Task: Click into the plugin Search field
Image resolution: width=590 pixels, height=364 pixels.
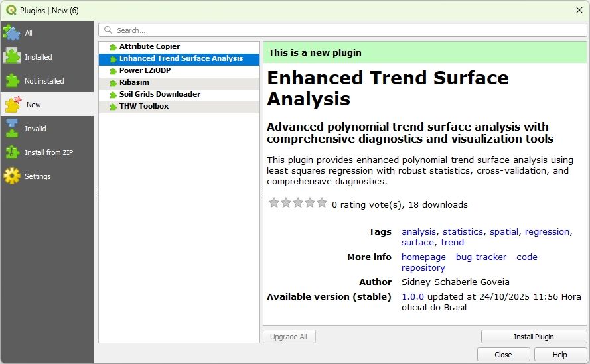Action: (x=343, y=30)
